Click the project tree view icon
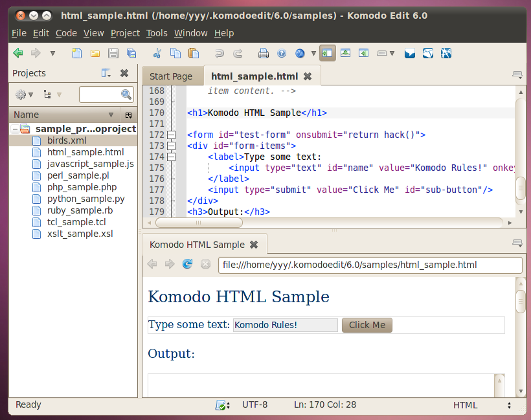This screenshot has height=420, width=531. 47,94
